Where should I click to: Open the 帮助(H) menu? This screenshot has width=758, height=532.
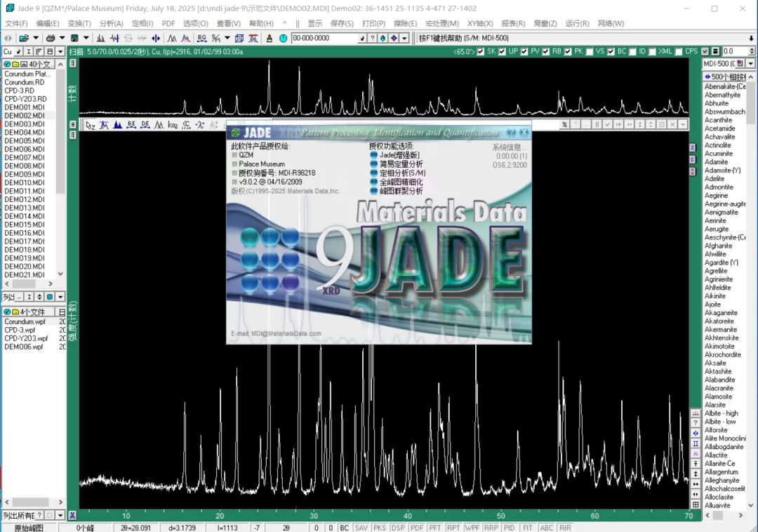coord(261,23)
